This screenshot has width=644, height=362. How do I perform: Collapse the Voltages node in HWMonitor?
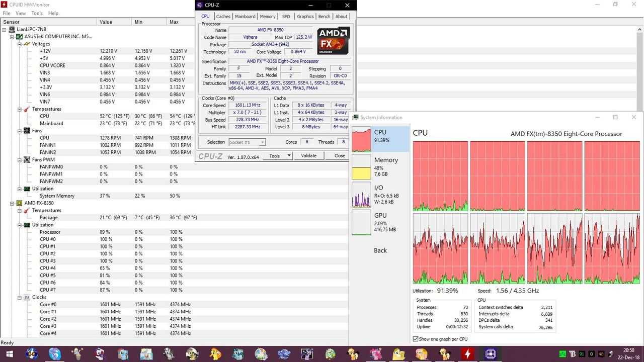tap(20, 44)
